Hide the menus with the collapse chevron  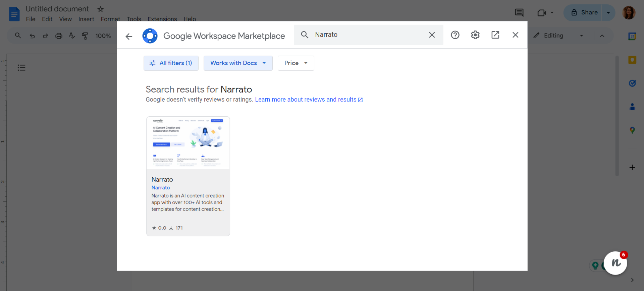602,36
